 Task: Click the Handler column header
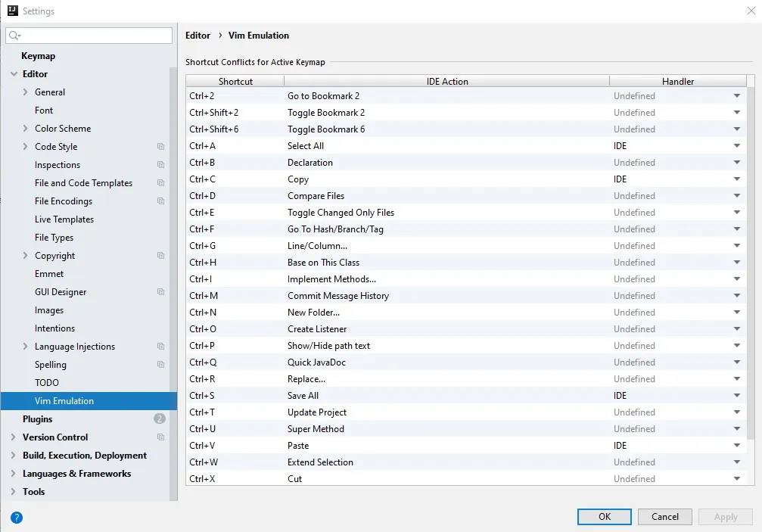coord(678,81)
